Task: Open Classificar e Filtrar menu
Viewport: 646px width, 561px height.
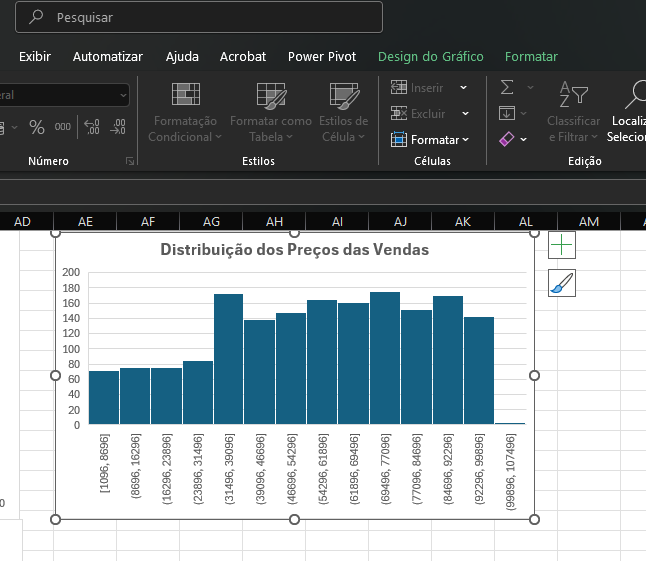Action: pos(573,112)
